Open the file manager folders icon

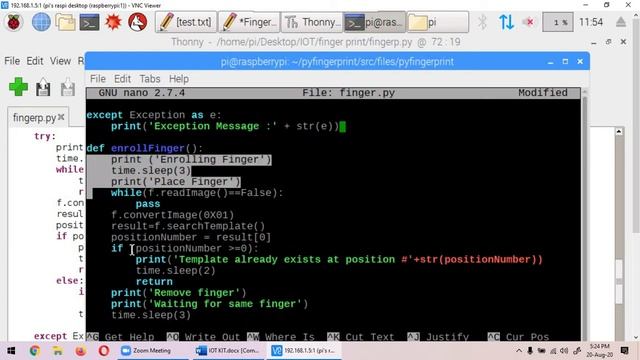(x=65, y=22)
